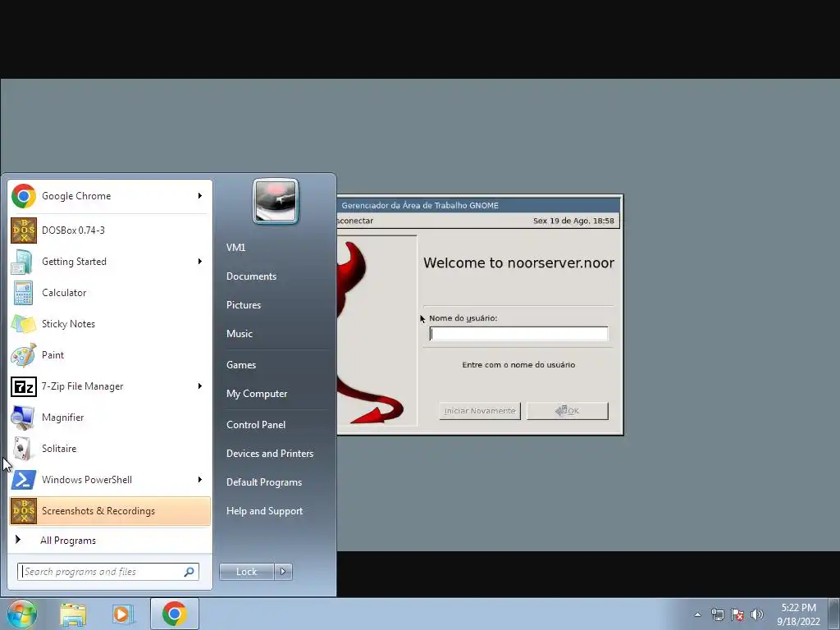Click the Lock button

tap(246, 572)
